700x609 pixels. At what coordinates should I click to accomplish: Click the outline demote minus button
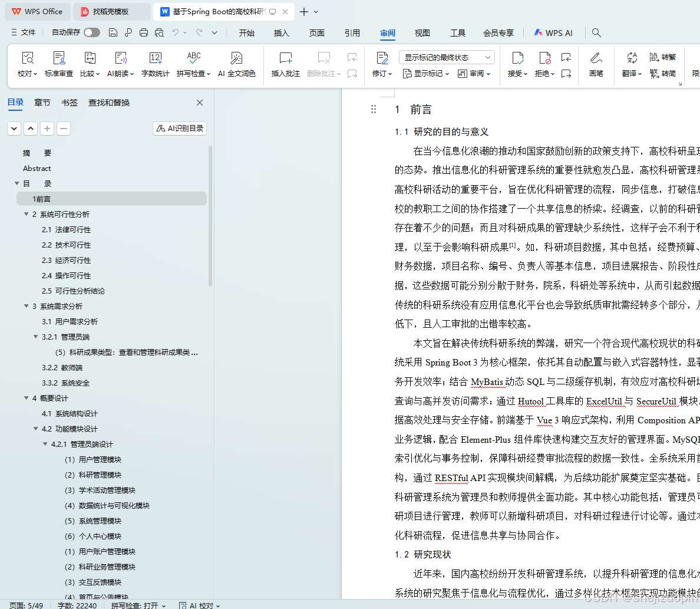[x=64, y=129]
